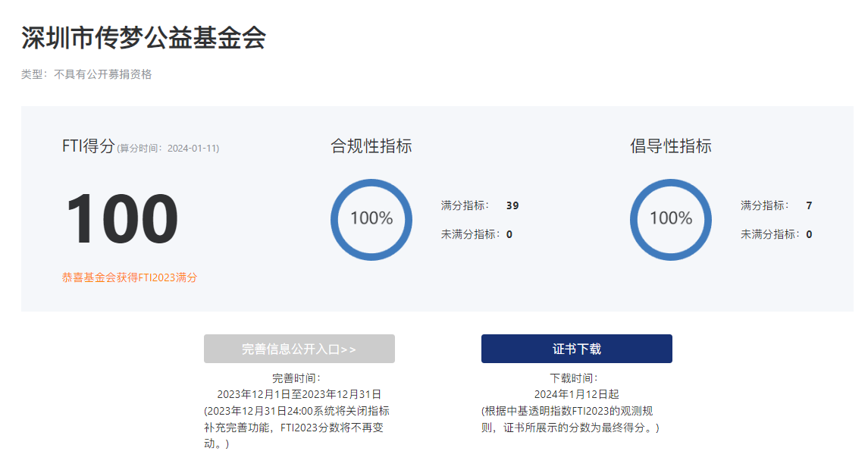Click the 算分时间 2024-01-11 note
This screenshot has width=868, height=470.
click(x=168, y=149)
